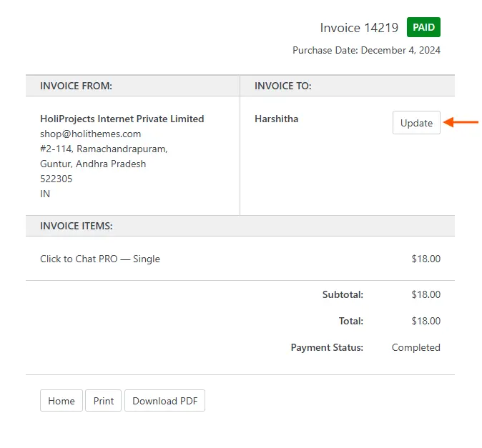Click the green PAID badge

(x=423, y=28)
